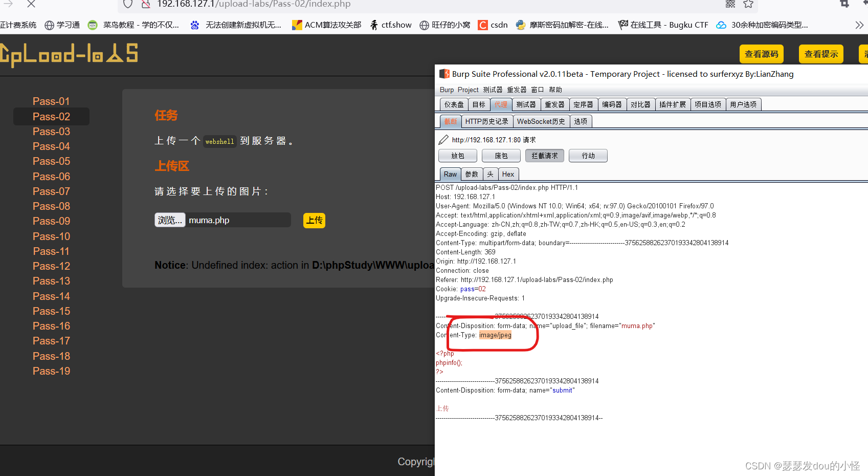The height and width of the screenshot is (476, 868).
Task: Toggle the 拦截请求 intercept button
Action: pyautogui.click(x=545, y=156)
